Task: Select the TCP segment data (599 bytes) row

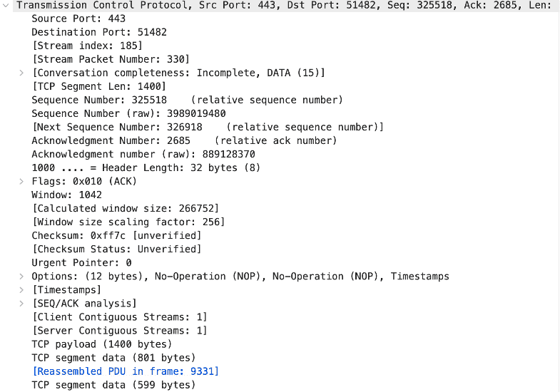Action: [113, 384]
